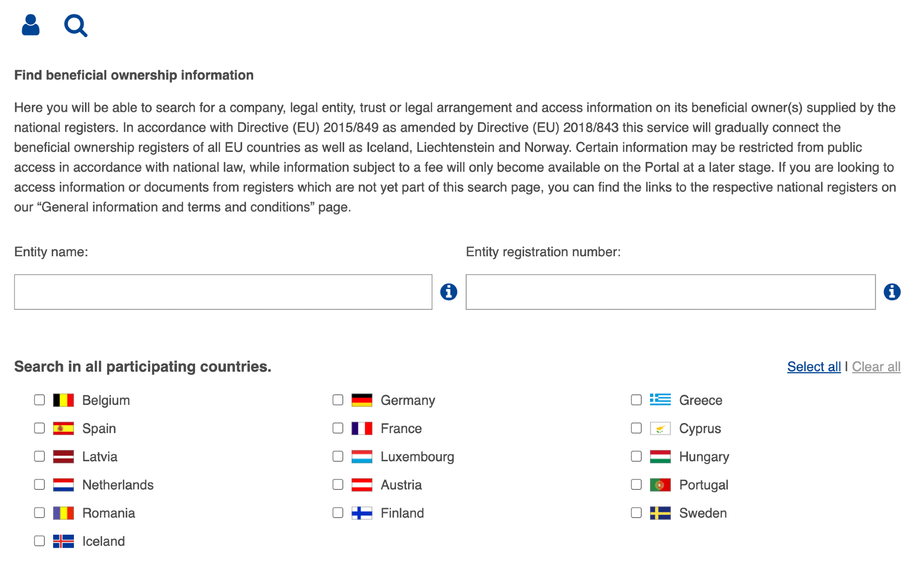924x579 pixels.
Task: Click the Select all link
Action: [814, 367]
